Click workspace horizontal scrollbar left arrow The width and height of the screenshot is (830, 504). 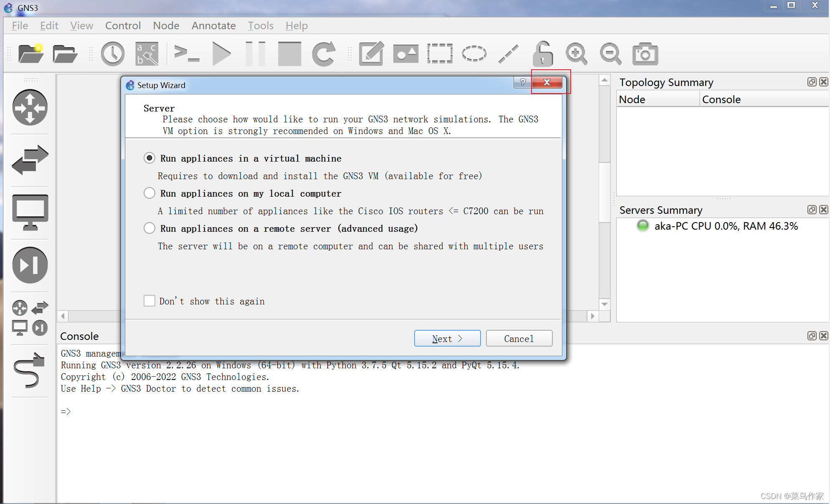coord(63,316)
